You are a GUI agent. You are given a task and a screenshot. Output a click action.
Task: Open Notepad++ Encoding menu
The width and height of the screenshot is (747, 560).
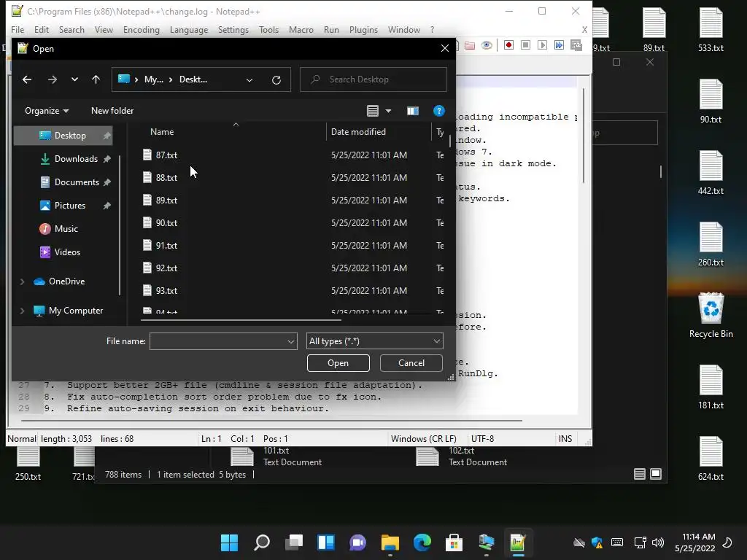(141, 29)
